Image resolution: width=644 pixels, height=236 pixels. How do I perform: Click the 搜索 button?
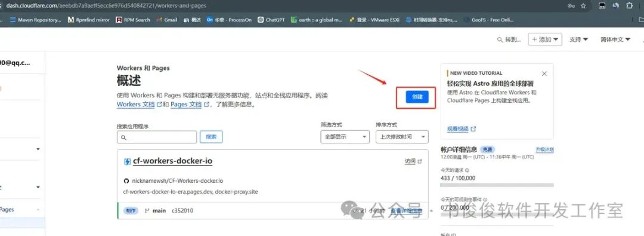click(211, 137)
